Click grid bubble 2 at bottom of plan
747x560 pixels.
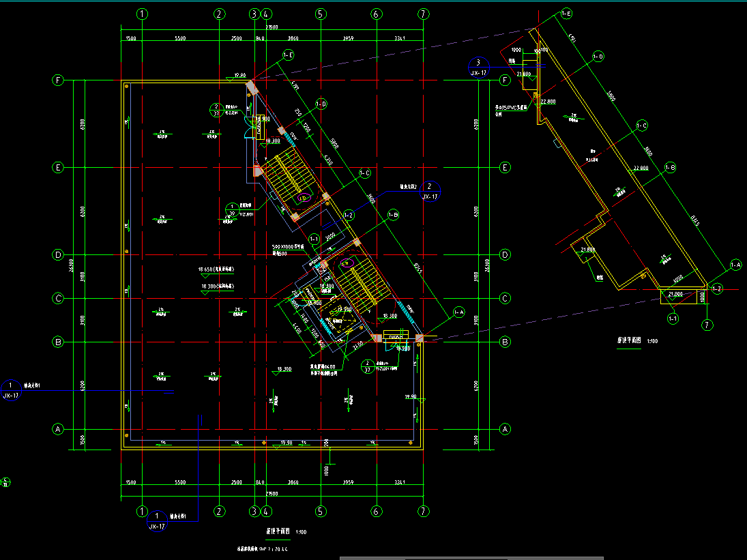tap(220, 511)
